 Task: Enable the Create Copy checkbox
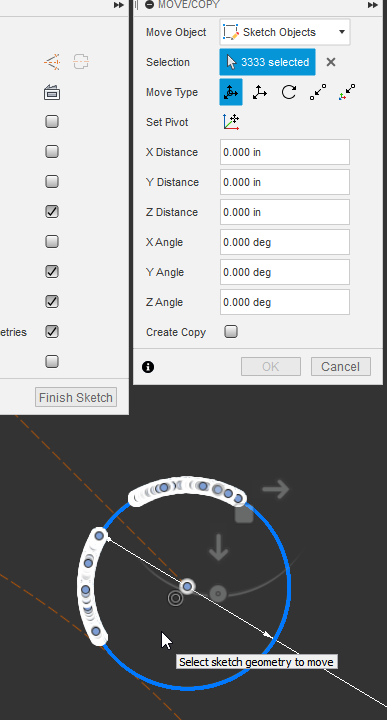tap(231, 332)
